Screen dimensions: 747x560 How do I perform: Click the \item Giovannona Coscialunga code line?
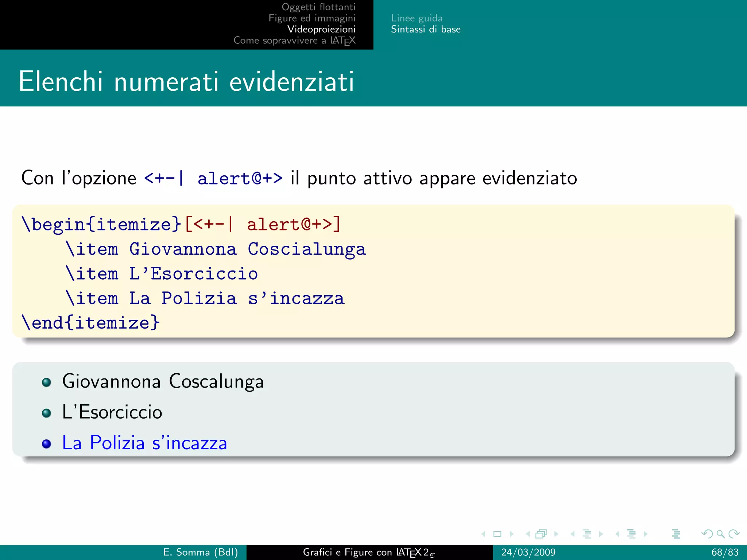tap(216, 249)
